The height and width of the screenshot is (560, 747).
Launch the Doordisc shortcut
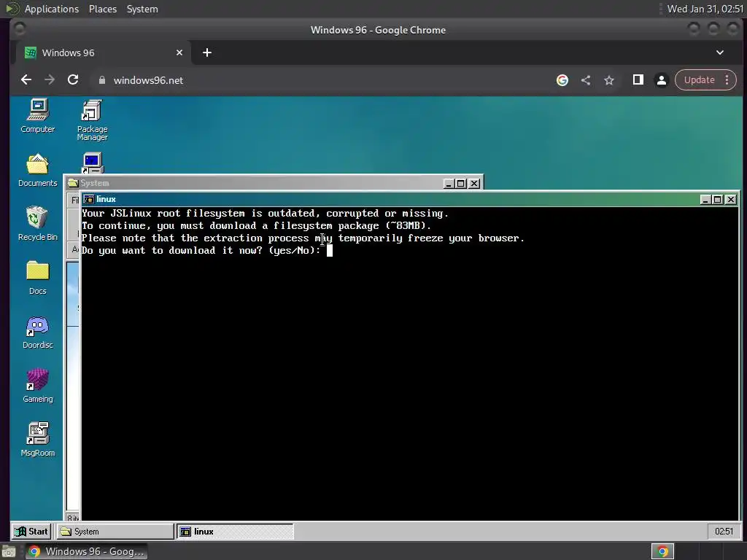pos(38,332)
